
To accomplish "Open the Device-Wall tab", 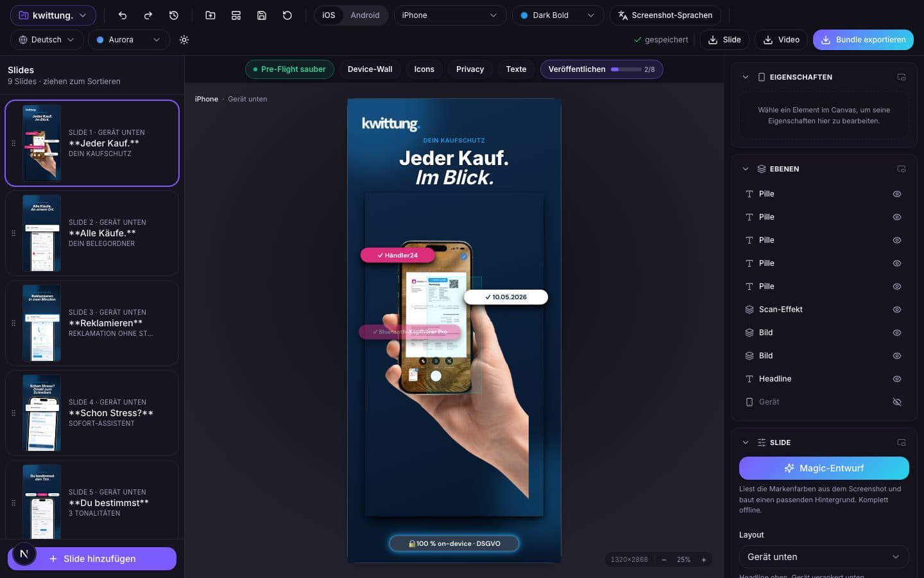I will (x=370, y=69).
